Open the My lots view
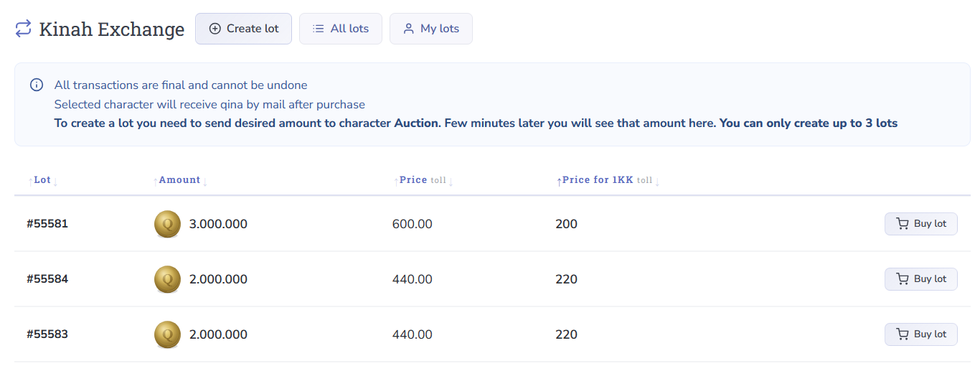980x366 pixels. (431, 29)
